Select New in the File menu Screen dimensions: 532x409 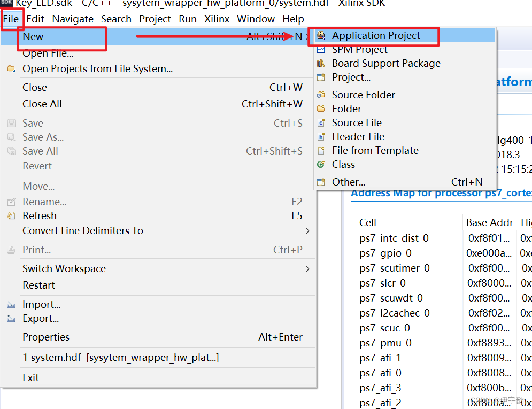pos(158,37)
